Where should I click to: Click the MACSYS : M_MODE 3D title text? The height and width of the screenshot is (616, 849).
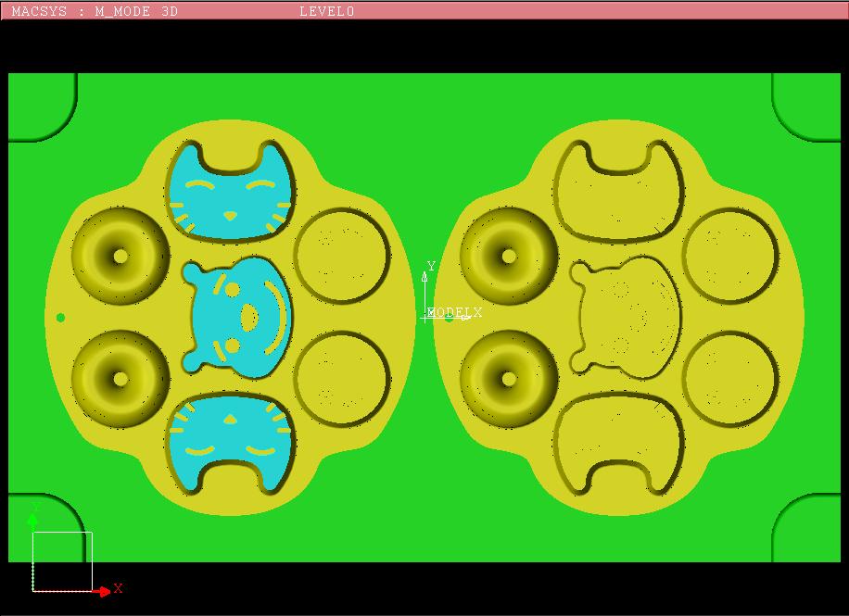point(95,11)
